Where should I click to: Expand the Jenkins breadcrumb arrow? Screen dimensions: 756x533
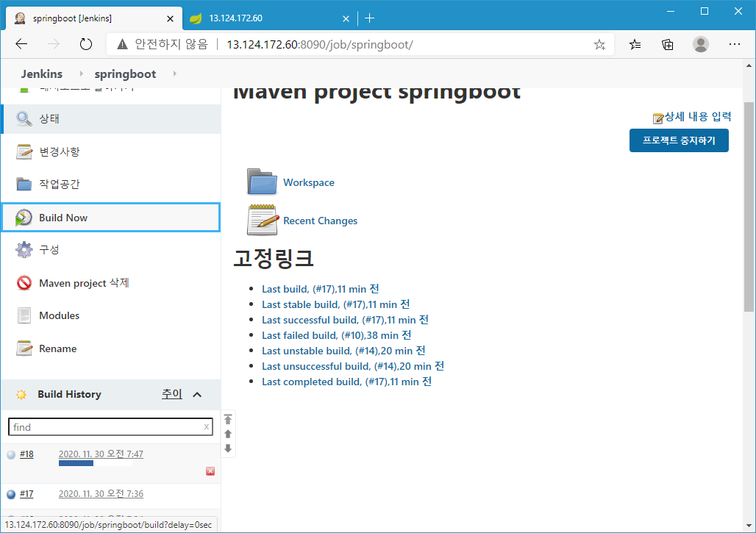point(81,74)
